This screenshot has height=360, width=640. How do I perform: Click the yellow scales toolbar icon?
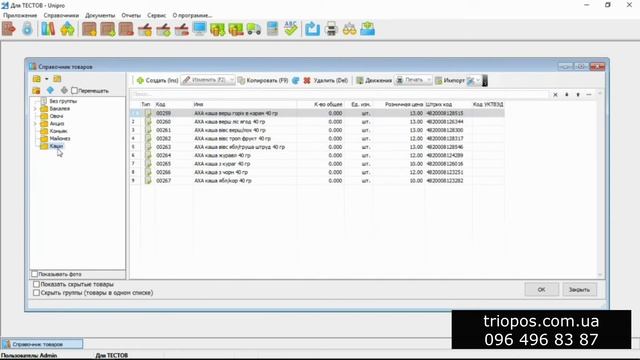click(349, 29)
